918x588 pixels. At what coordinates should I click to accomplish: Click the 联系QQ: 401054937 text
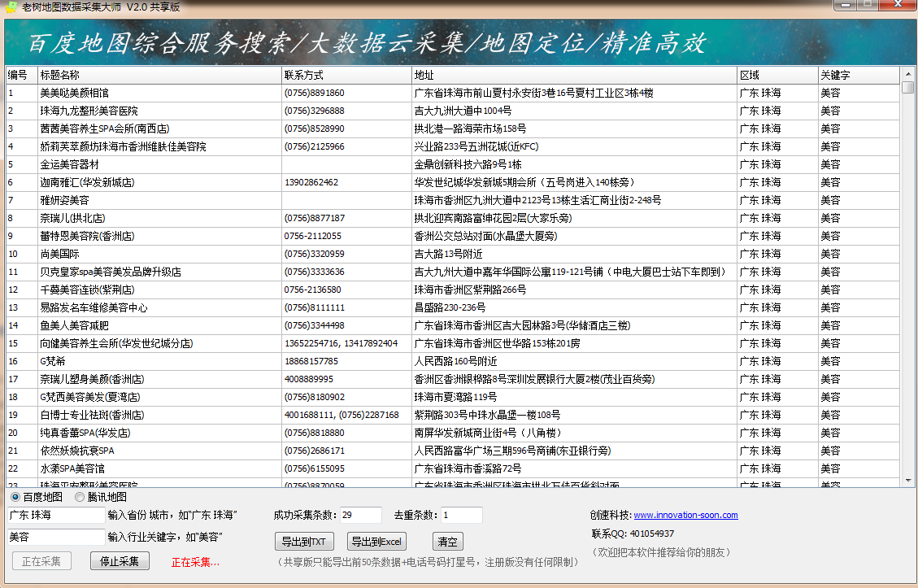633,534
